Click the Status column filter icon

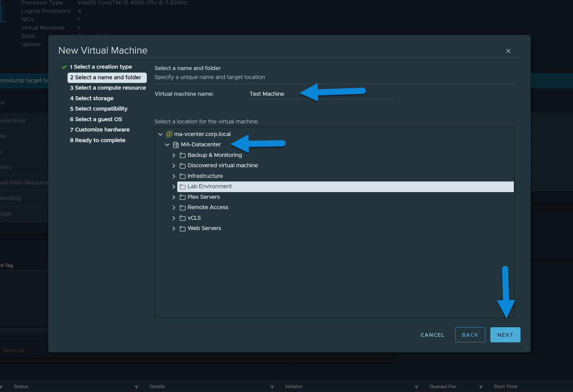click(x=136, y=387)
